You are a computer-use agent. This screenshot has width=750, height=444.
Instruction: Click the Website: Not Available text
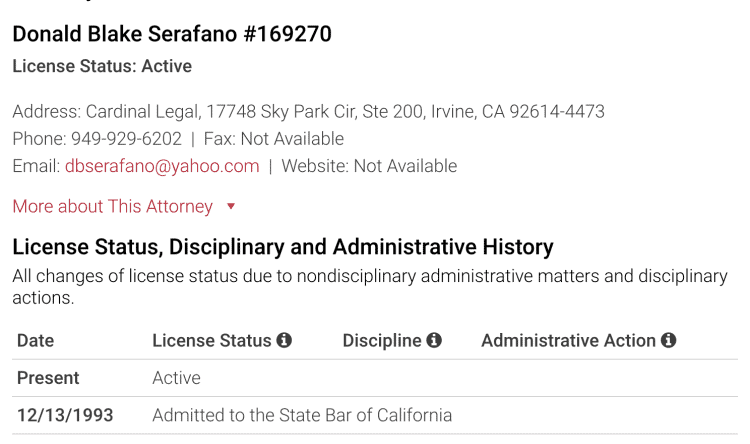click(369, 166)
